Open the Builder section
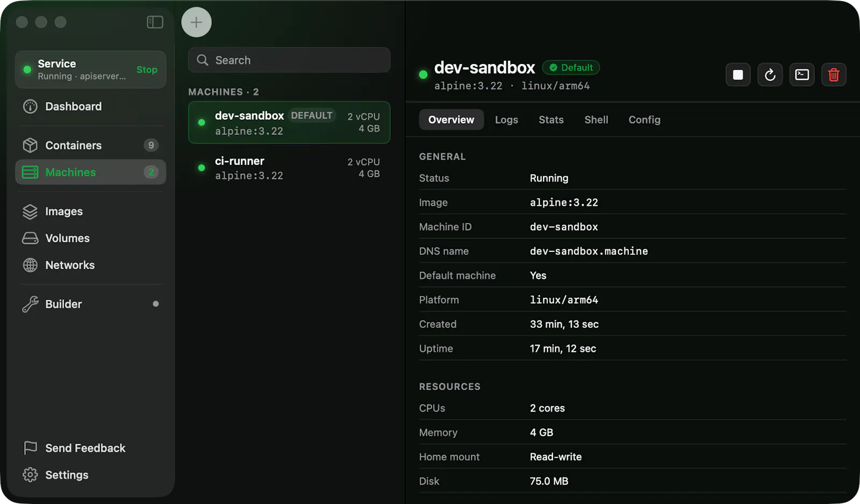 pos(90,304)
